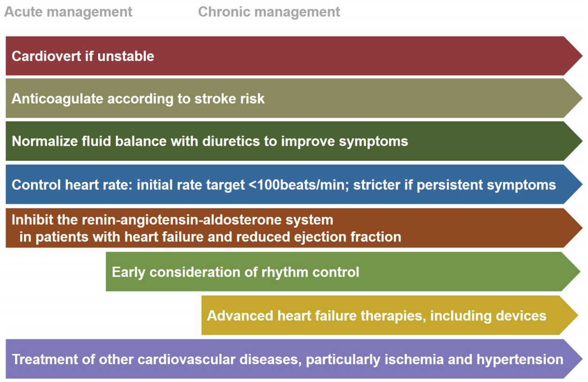Click 'Early consideration of rhythm control' bar
The width and height of the screenshot is (588, 382).
pos(343,271)
